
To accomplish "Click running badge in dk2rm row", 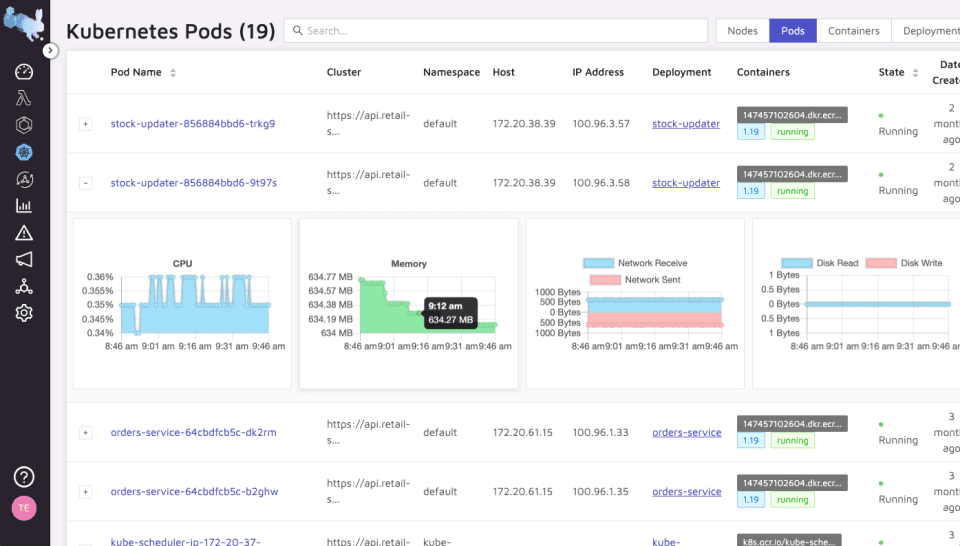I will click(792, 441).
